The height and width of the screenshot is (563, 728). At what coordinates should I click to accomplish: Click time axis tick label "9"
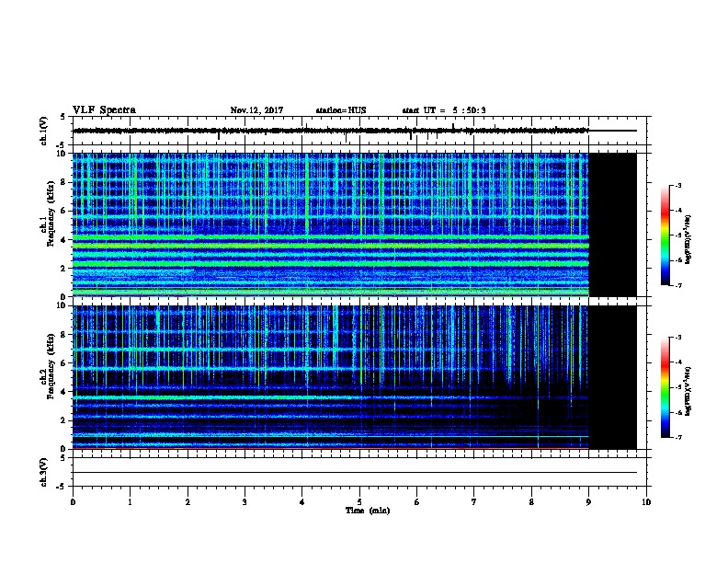coord(588,502)
